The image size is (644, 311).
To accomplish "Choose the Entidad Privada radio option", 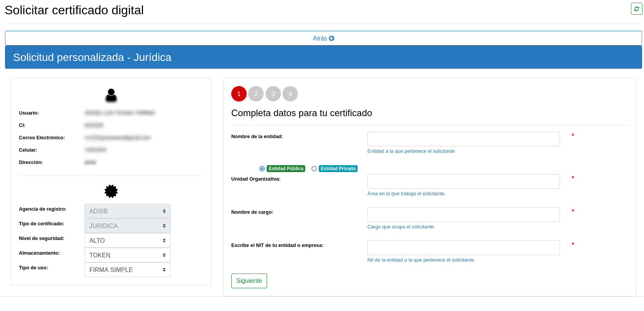I will 314,169.
